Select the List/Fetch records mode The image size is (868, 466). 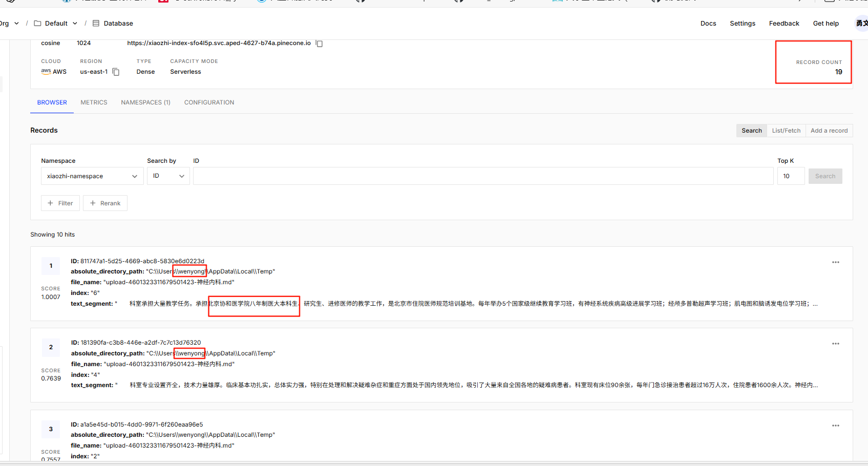[786, 131]
